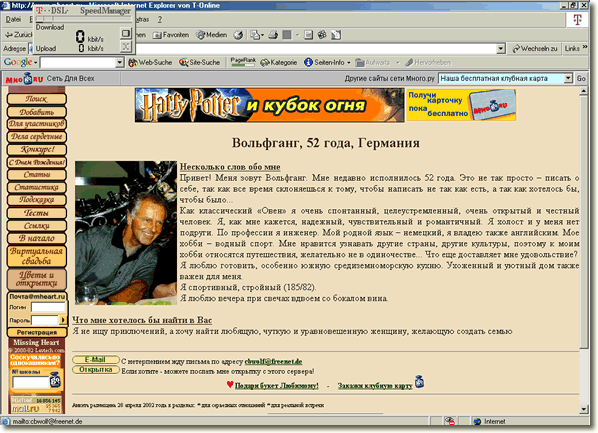
Task: Open Подсказка sidebar item
Action: coord(37,200)
